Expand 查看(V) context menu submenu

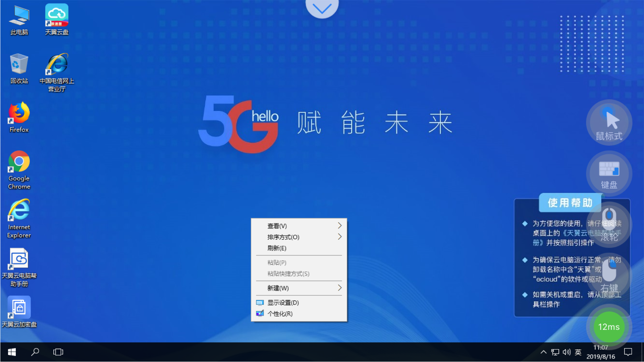(x=299, y=226)
